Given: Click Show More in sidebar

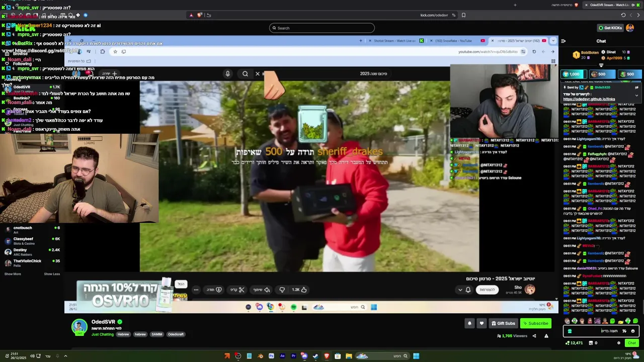Looking at the screenshot, I should pos(13,274).
